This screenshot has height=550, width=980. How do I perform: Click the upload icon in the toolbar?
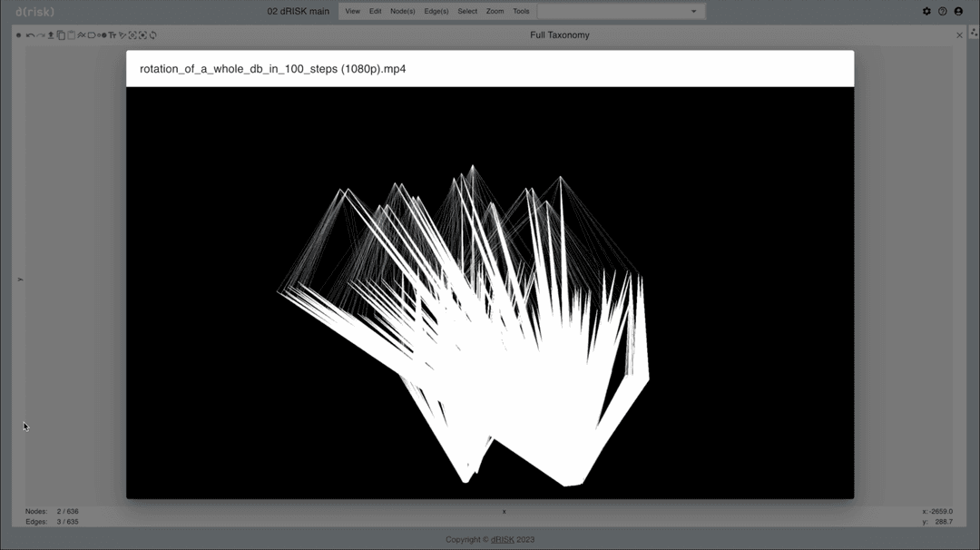[x=51, y=35]
